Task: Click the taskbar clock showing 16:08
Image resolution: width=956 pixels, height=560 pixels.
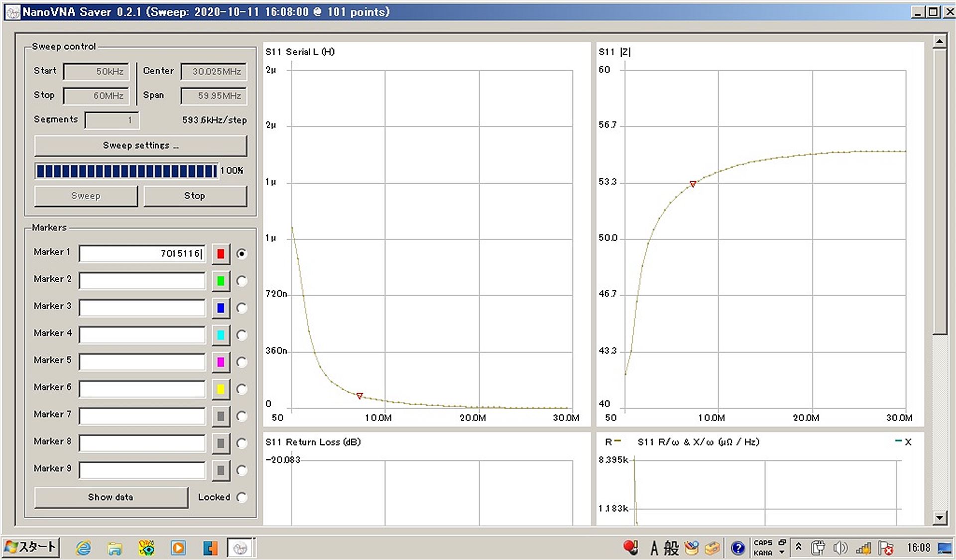Action: (918, 548)
